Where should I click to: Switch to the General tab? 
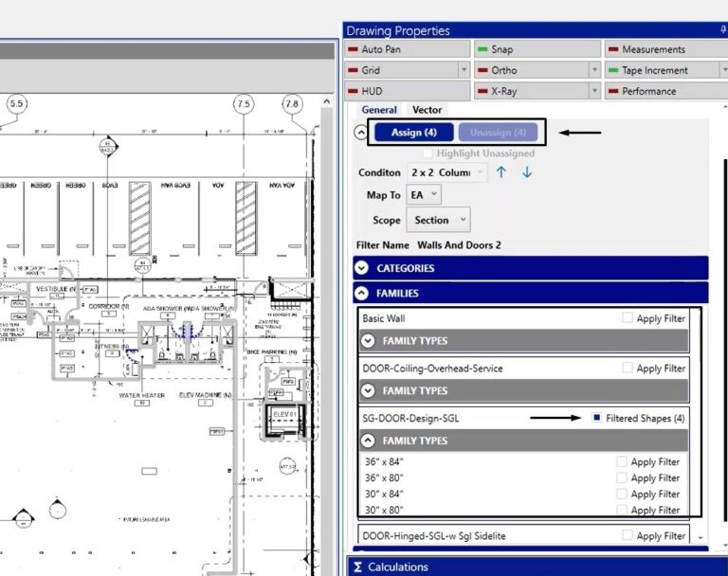coord(379,110)
